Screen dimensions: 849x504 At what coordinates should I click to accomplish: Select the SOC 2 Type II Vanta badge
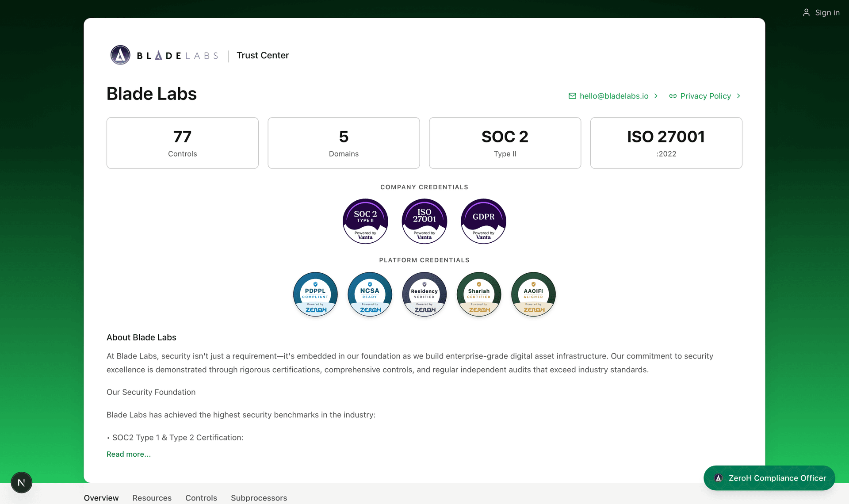(365, 221)
